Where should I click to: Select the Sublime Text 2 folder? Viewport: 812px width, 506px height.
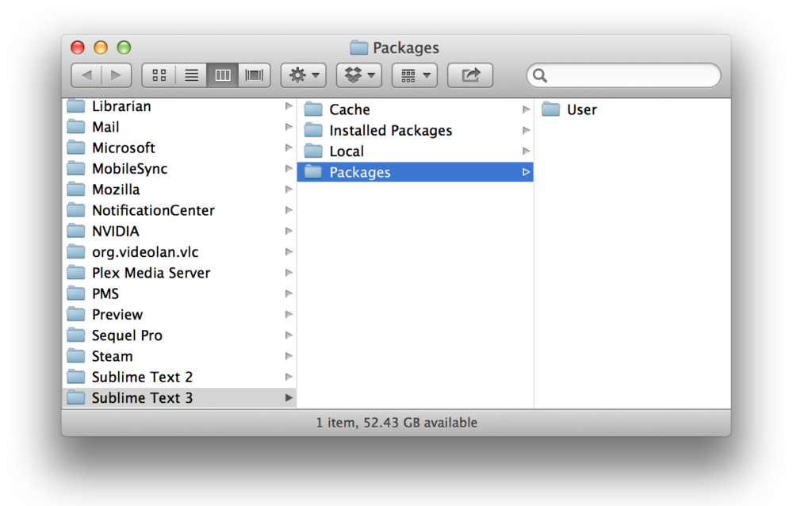(x=142, y=378)
